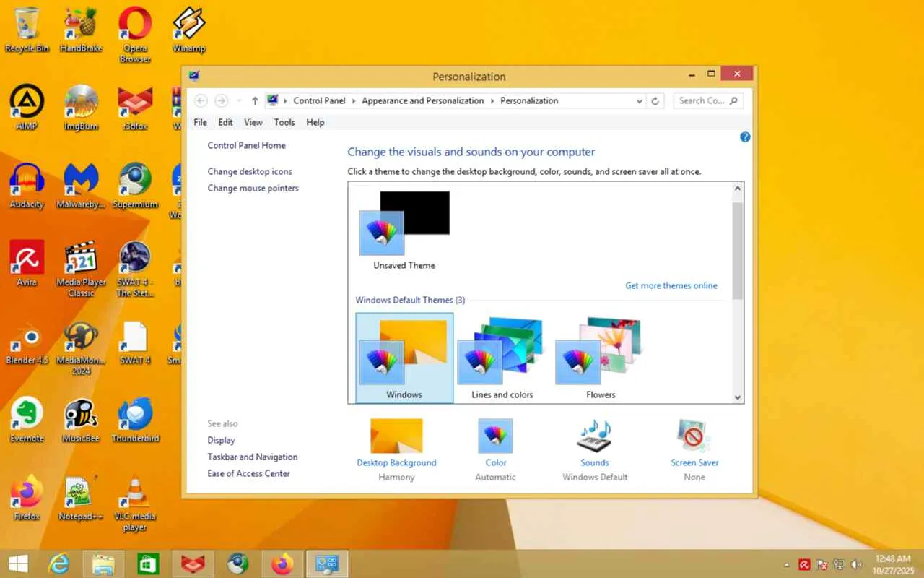Image resolution: width=924 pixels, height=578 pixels.
Task: Open the Opera Browser desktop shortcut
Action: coord(135,34)
